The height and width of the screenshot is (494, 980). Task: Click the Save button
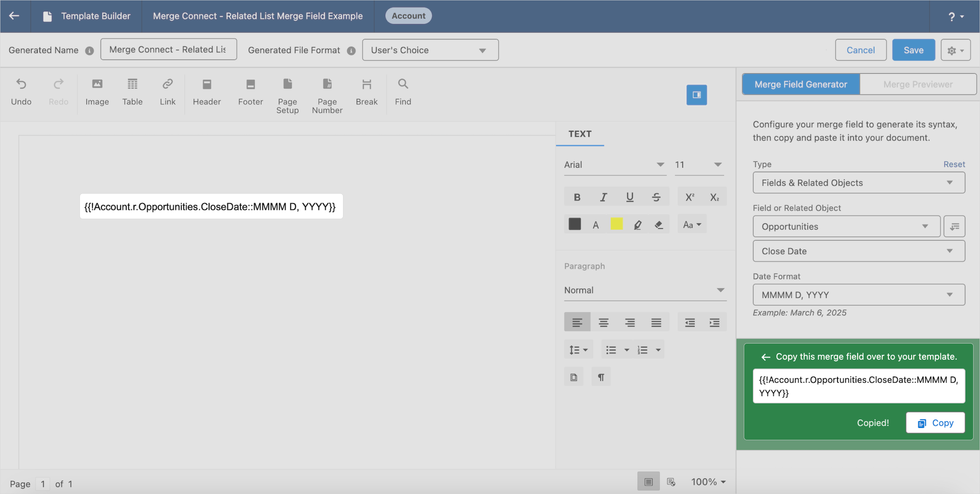(x=913, y=50)
